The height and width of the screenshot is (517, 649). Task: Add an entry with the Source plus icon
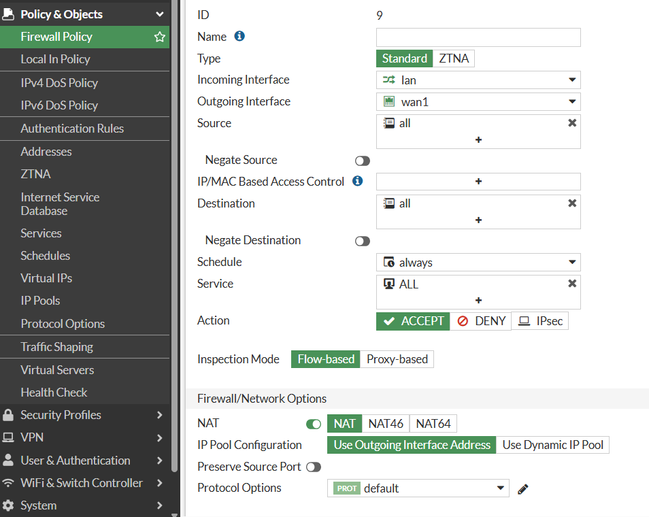[x=478, y=141]
